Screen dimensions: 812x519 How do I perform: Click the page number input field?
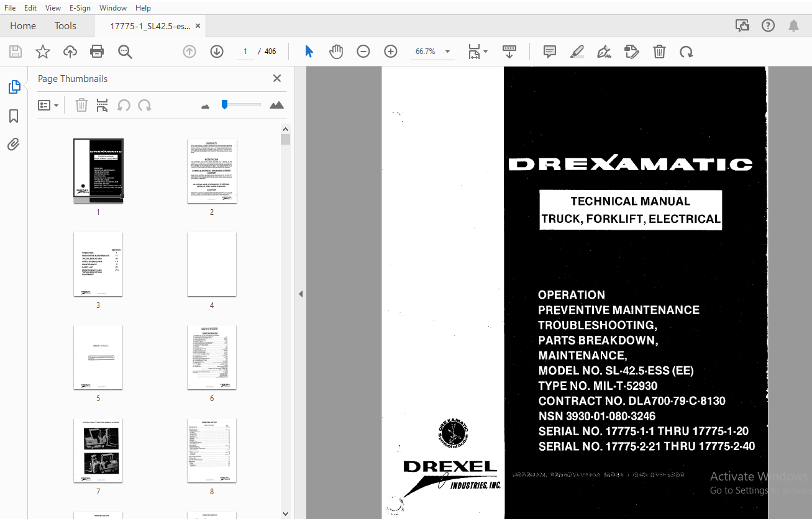245,52
